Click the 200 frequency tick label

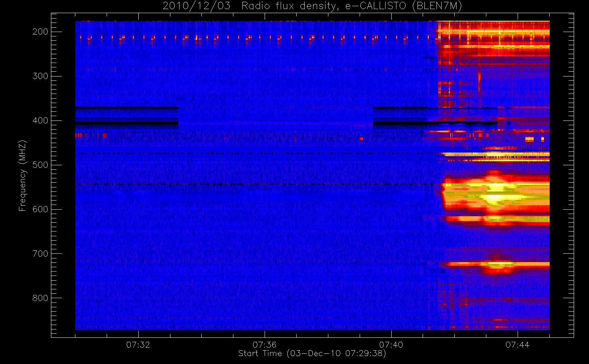[40, 32]
